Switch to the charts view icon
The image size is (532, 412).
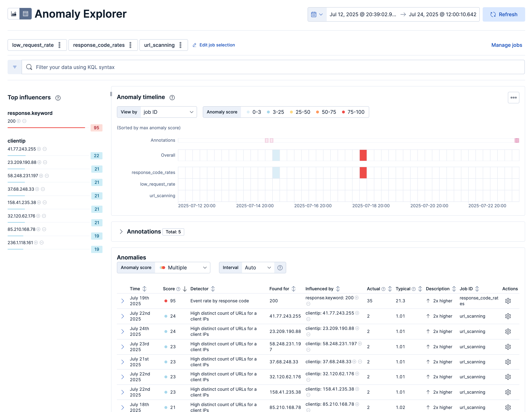pyautogui.click(x=14, y=14)
